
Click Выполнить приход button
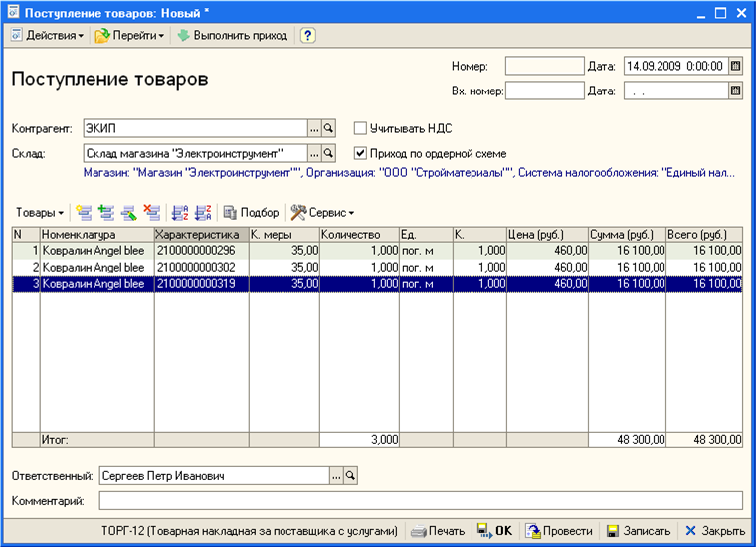(233, 35)
